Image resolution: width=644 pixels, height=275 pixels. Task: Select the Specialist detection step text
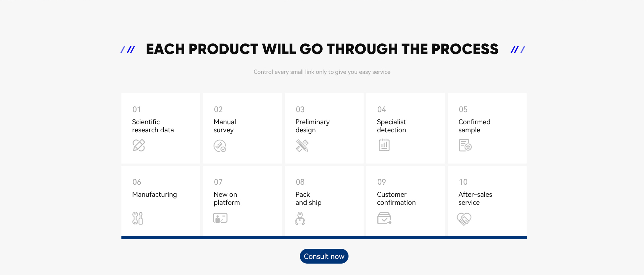click(x=391, y=126)
